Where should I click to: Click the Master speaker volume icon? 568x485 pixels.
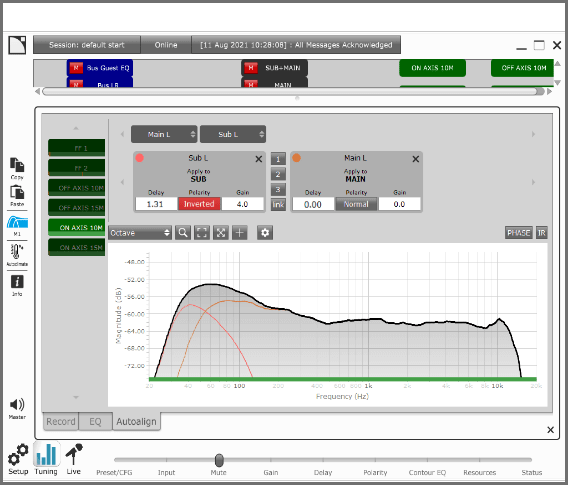17,405
